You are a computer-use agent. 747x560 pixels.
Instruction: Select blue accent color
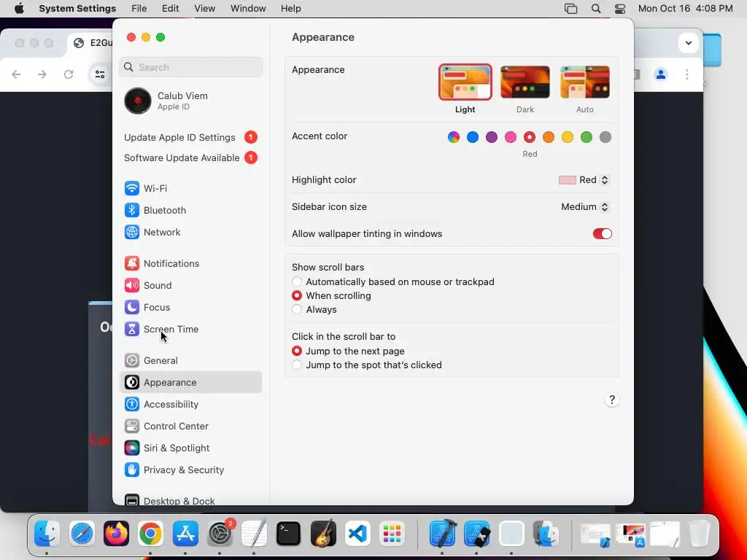pyautogui.click(x=473, y=137)
